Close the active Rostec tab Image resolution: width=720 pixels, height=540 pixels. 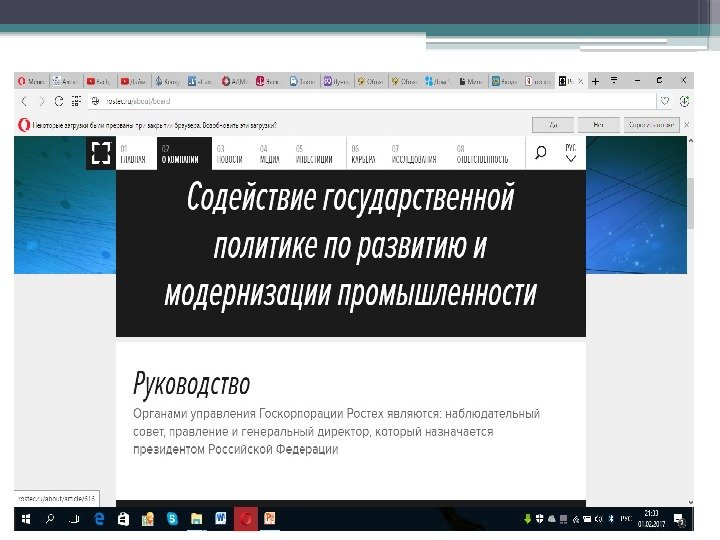[580, 81]
